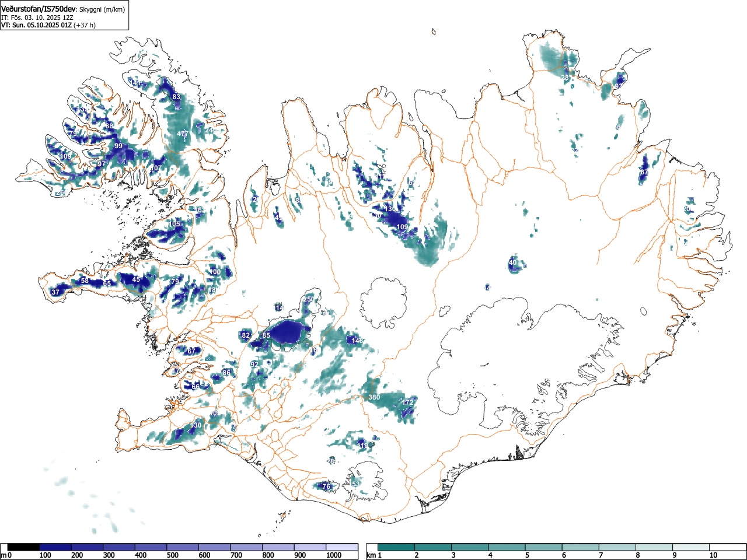Click the '97' visibility value on the map
This screenshot has width=747, height=560.
[x=102, y=164]
